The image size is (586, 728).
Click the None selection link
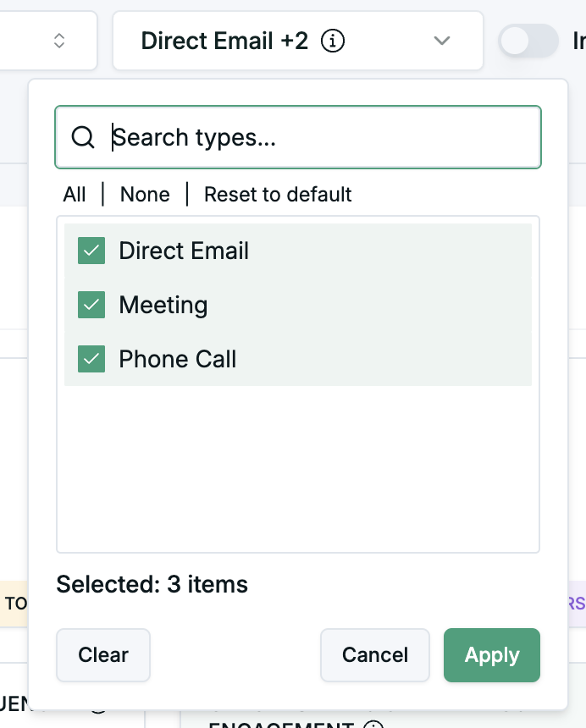pyautogui.click(x=145, y=195)
